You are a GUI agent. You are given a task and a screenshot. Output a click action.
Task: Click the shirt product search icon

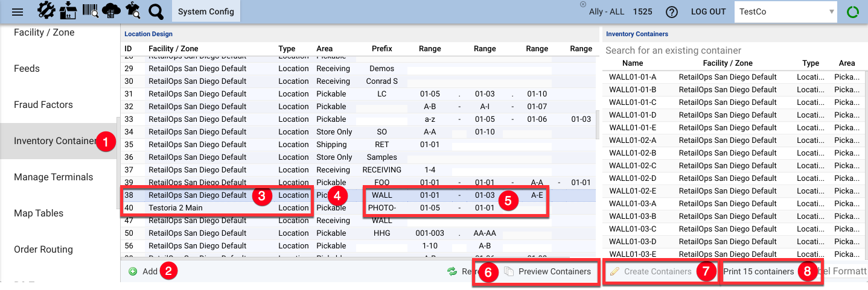click(132, 11)
